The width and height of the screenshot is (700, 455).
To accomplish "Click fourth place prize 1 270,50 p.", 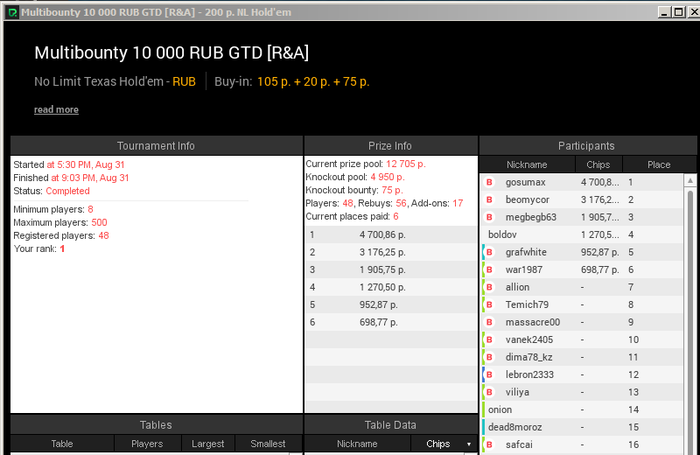I will pos(383,287).
